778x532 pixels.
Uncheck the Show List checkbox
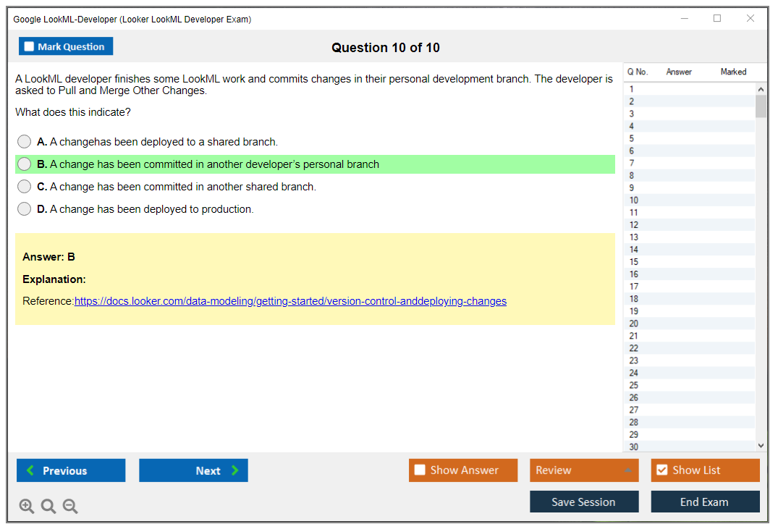[x=661, y=470]
